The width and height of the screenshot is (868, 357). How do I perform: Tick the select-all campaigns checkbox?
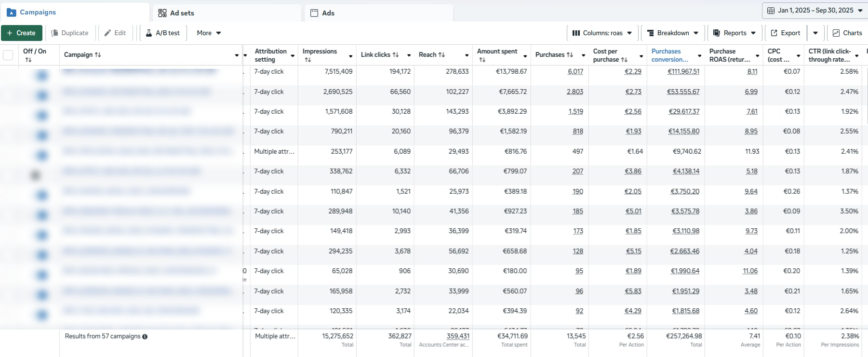(8, 55)
